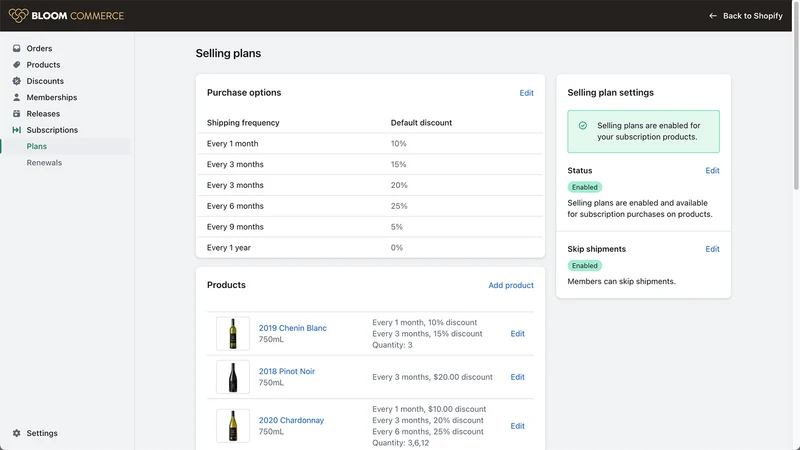The image size is (800, 450).
Task: Edit the Purchase options
Action: click(x=527, y=93)
